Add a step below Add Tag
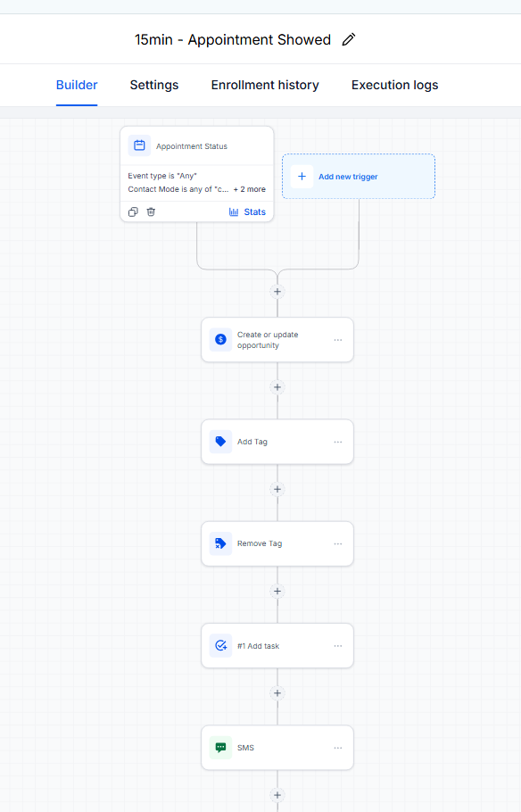This screenshot has width=521, height=812. [x=277, y=489]
